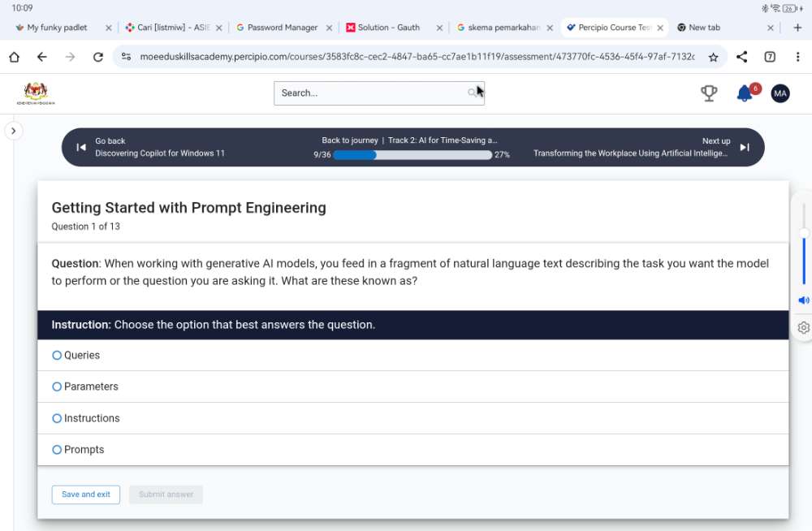Switch to the Solution - Gauth tab
The width and height of the screenshot is (812, 531).
pos(388,28)
